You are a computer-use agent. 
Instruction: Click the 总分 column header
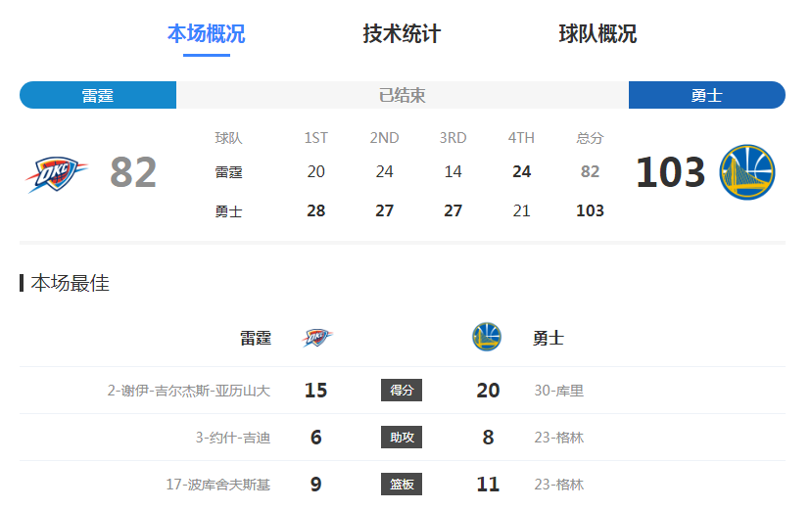click(x=590, y=138)
